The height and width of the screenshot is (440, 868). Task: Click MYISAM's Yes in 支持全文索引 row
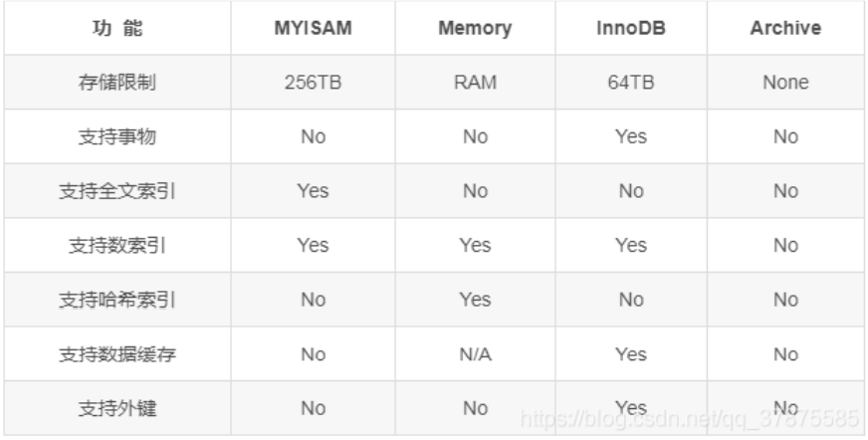[313, 190]
